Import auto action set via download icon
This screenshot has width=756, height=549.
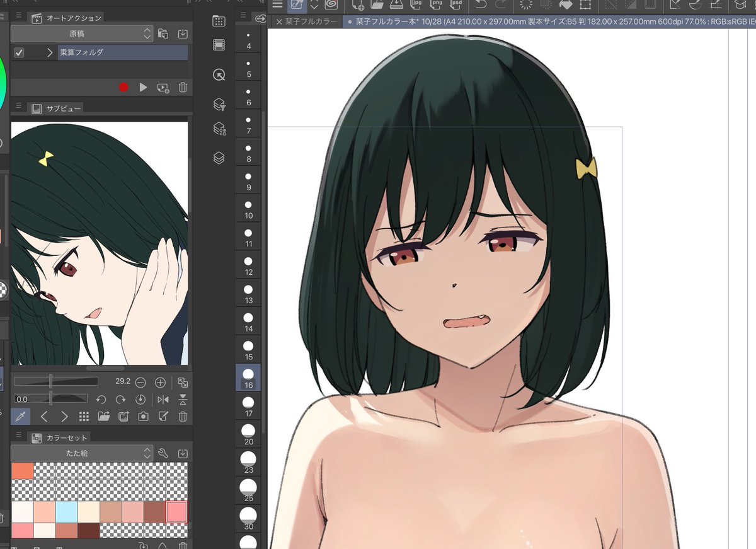[183, 33]
